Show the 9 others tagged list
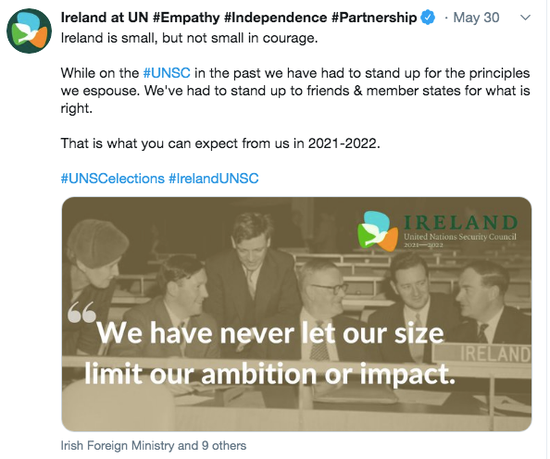550x459 pixels. pos(224,446)
